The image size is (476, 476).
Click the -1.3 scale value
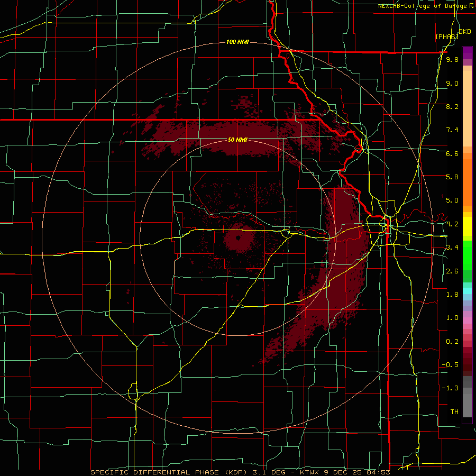tap(450, 388)
